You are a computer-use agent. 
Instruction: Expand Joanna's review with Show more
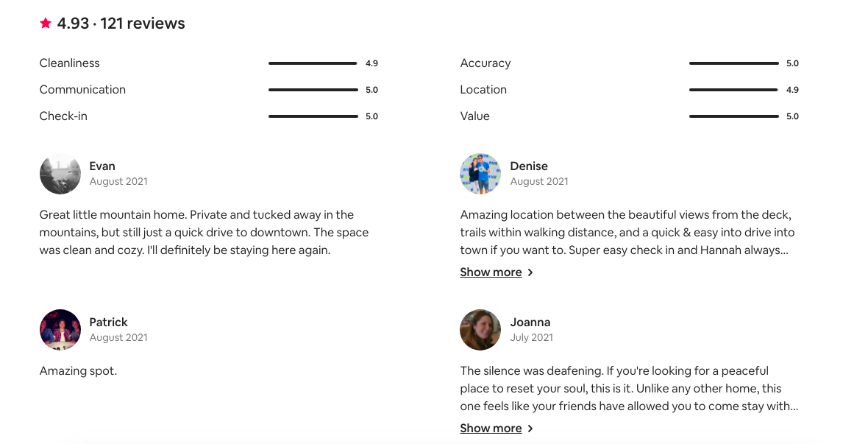(491, 428)
